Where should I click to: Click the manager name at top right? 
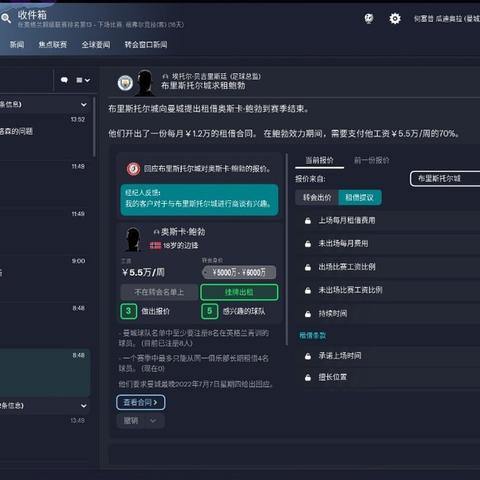[x=447, y=19]
